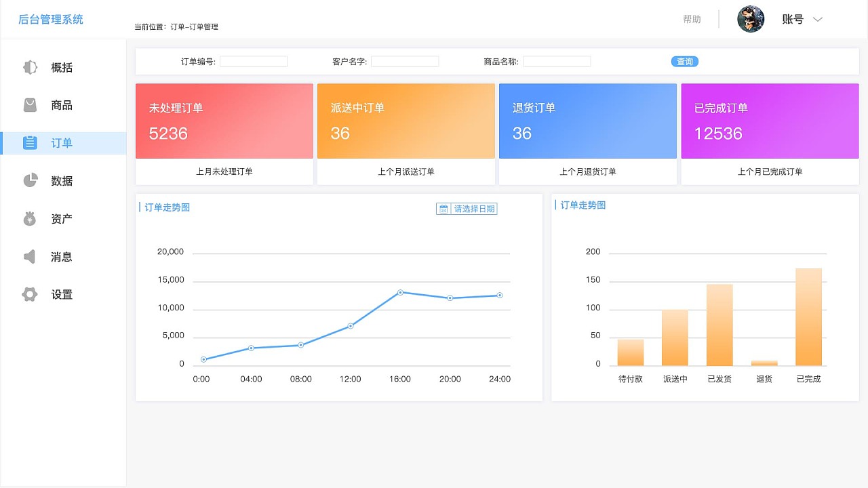868x488 pixels.
Task: Open the 数据 data pie-chart icon
Action: [x=29, y=180]
